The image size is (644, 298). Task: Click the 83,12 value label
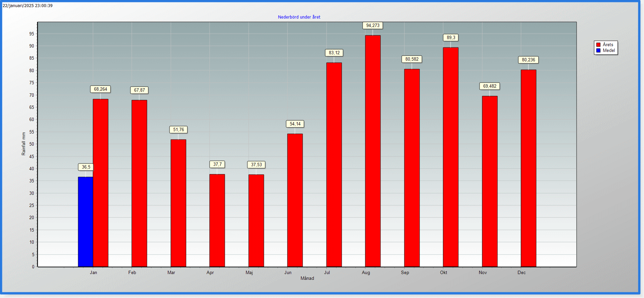pyautogui.click(x=334, y=53)
